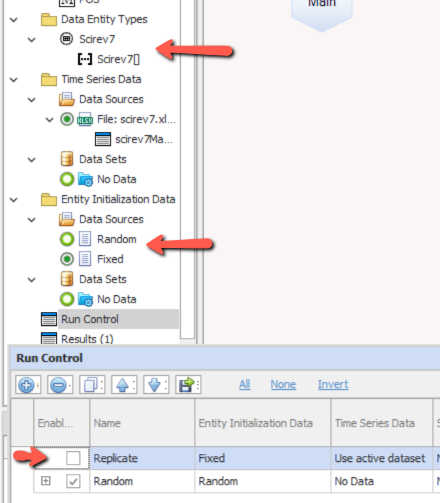Collapse the Entity Initialization Data node

pos(13,200)
